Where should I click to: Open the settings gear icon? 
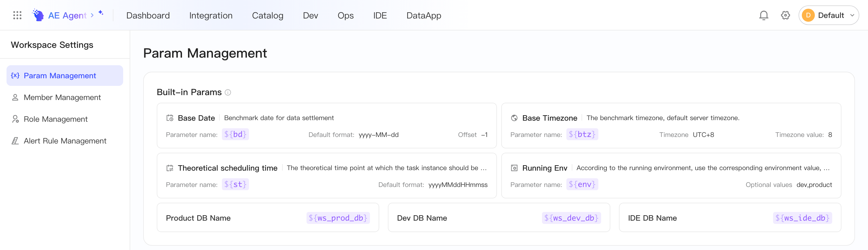tap(786, 15)
